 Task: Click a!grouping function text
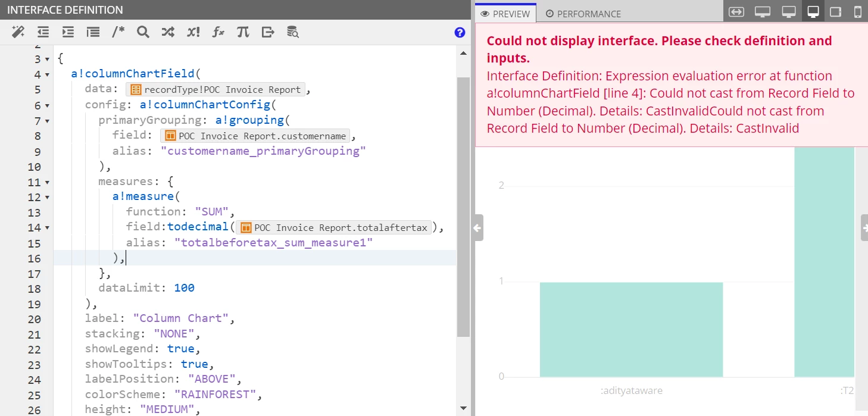coord(249,120)
